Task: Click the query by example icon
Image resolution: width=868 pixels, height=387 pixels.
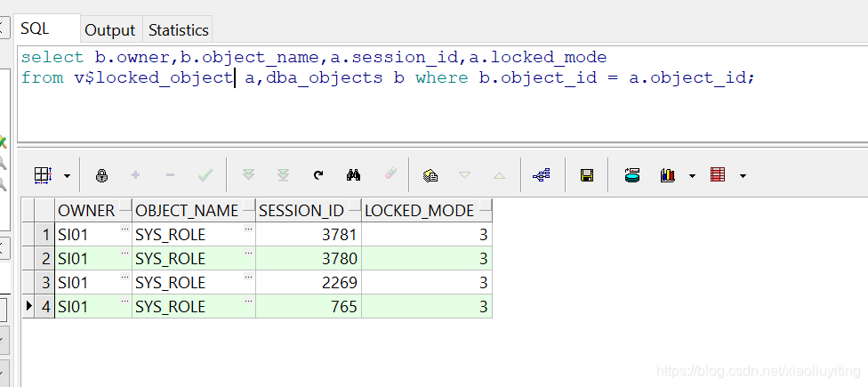Action: pyautogui.click(x=430, y=175)
